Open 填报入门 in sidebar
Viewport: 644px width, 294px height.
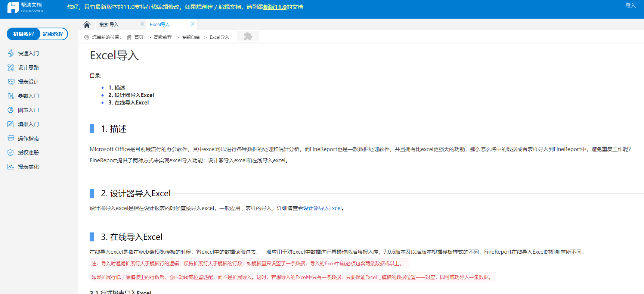point(28,124)
